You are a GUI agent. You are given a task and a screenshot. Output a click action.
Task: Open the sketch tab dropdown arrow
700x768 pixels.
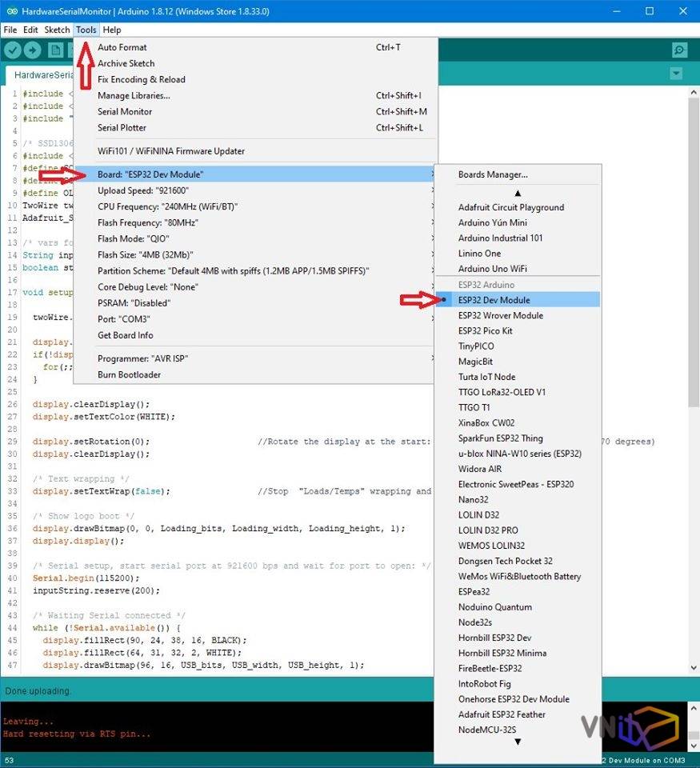676,74
